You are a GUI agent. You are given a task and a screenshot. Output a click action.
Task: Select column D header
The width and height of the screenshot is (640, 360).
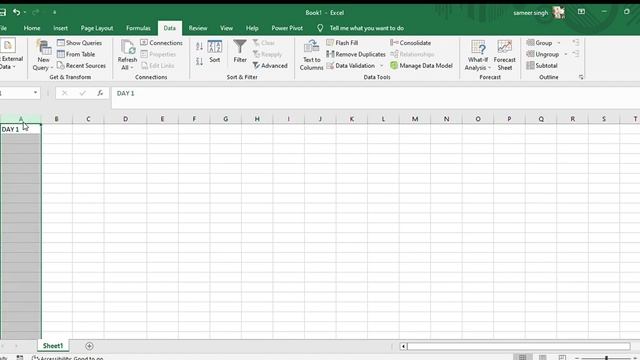[x=125, y=119]
